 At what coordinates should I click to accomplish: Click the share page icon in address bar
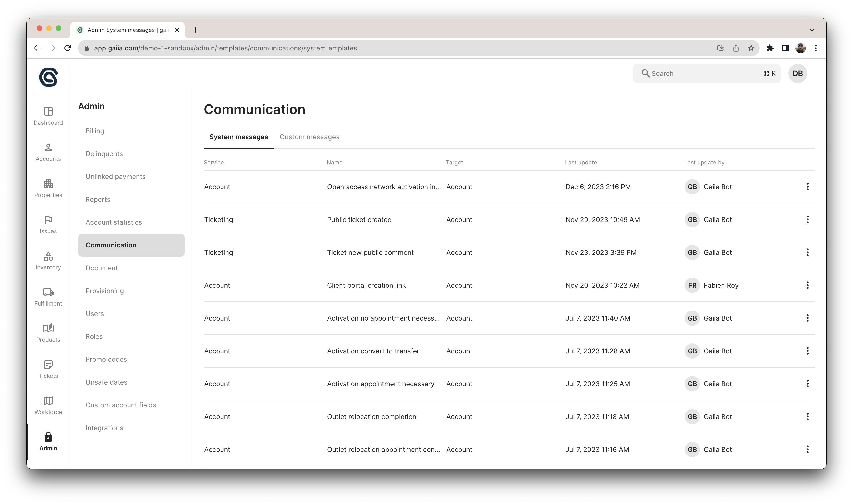pyautogui.click(x=735, y=48)
